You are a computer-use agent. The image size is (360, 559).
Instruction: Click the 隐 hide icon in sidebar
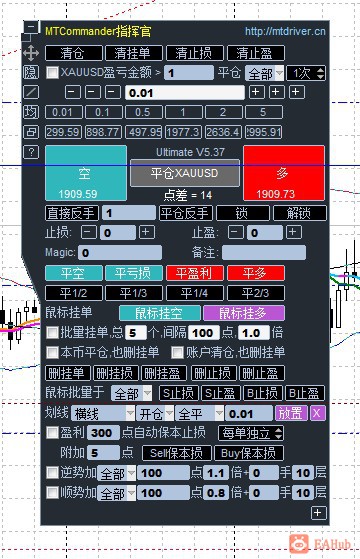click(31, 72)
